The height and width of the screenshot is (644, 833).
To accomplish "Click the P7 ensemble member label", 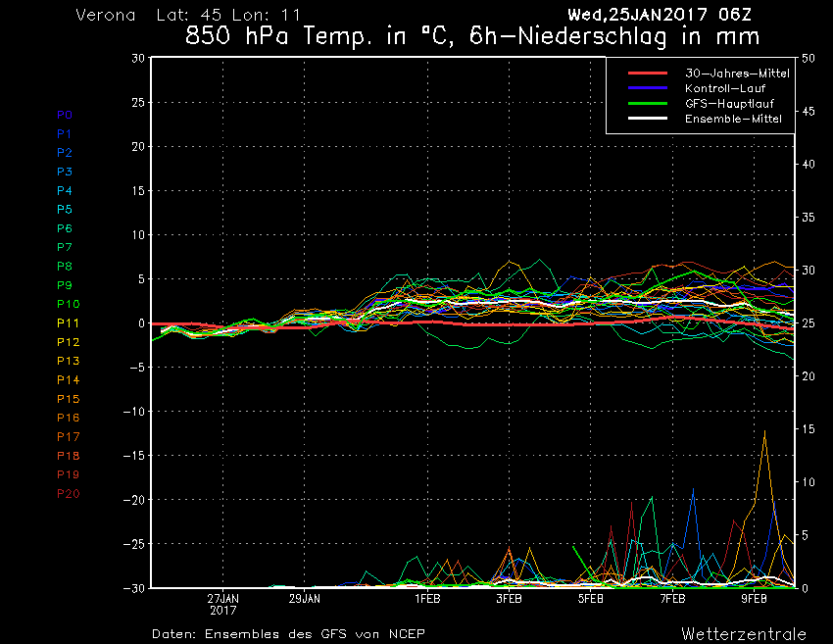I will click(65, 247).
